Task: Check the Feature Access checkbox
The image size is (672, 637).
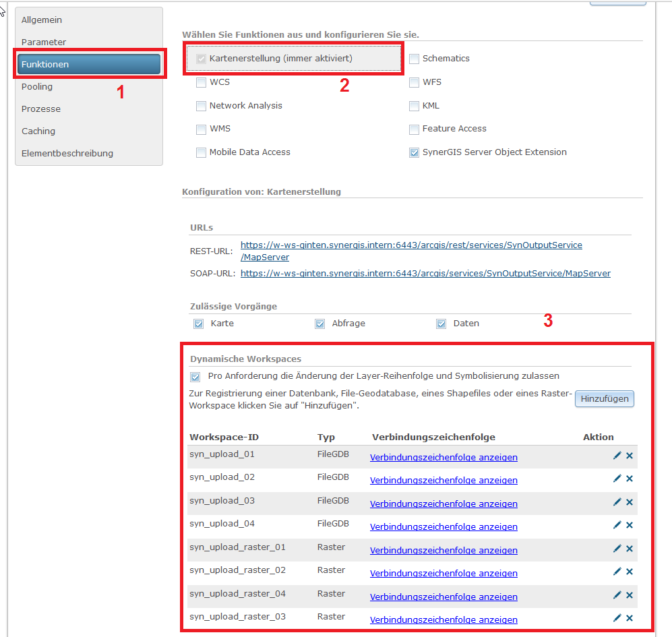Action: 414,129
